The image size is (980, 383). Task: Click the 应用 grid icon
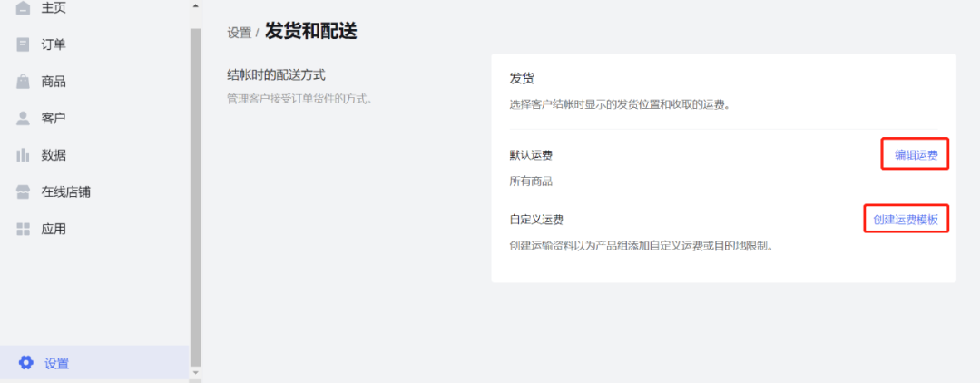[x=23, y=229]
